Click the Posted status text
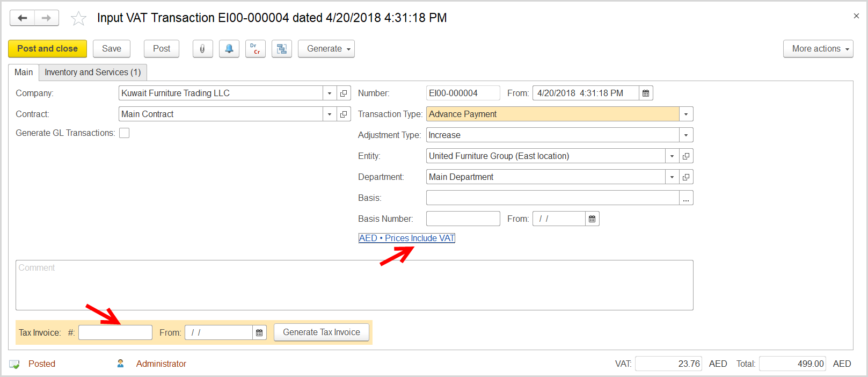 pos(42,364)
